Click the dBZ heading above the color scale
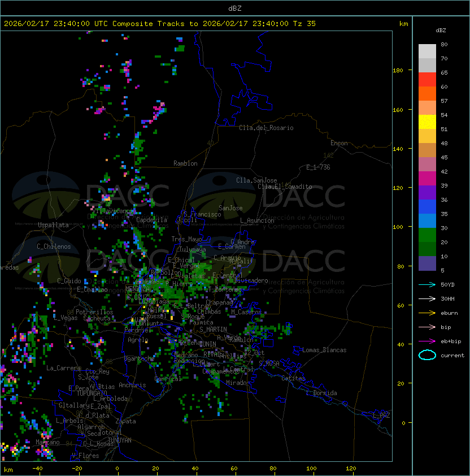Screen dimensions: 470x476 pos(441,31)
